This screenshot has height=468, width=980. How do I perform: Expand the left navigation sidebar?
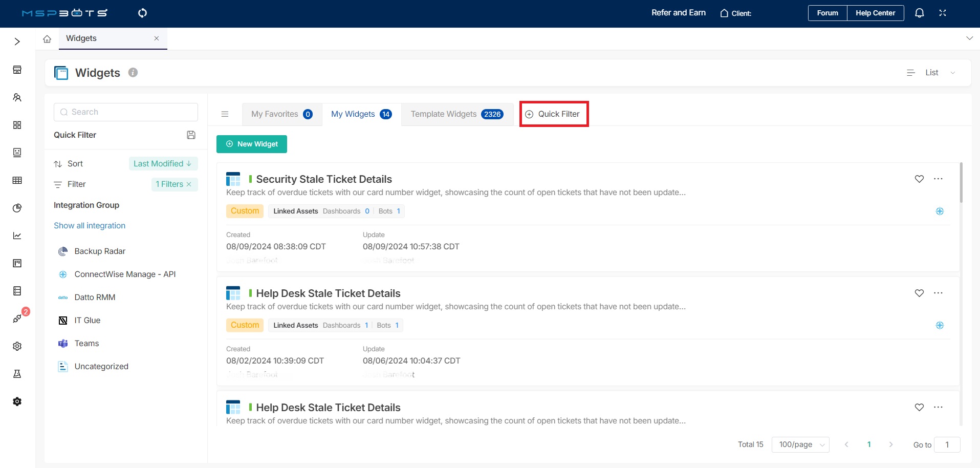pyautogui.click(x=17, y=41)
